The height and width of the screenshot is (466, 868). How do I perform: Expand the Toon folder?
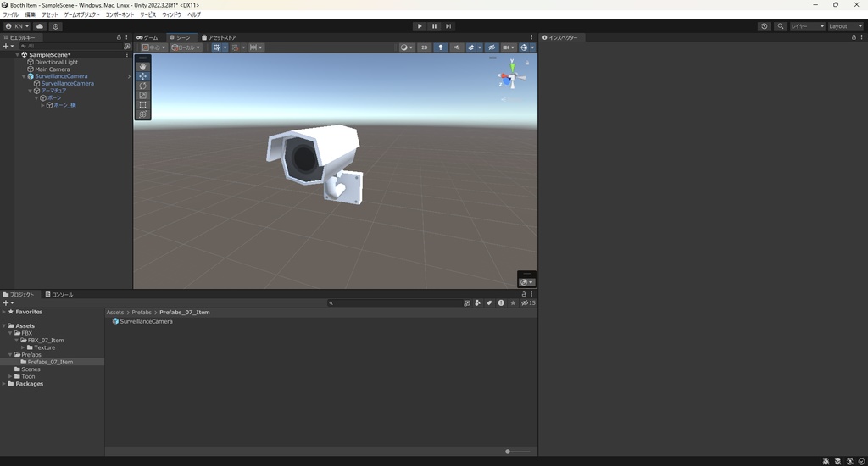[x=10, y=376]
